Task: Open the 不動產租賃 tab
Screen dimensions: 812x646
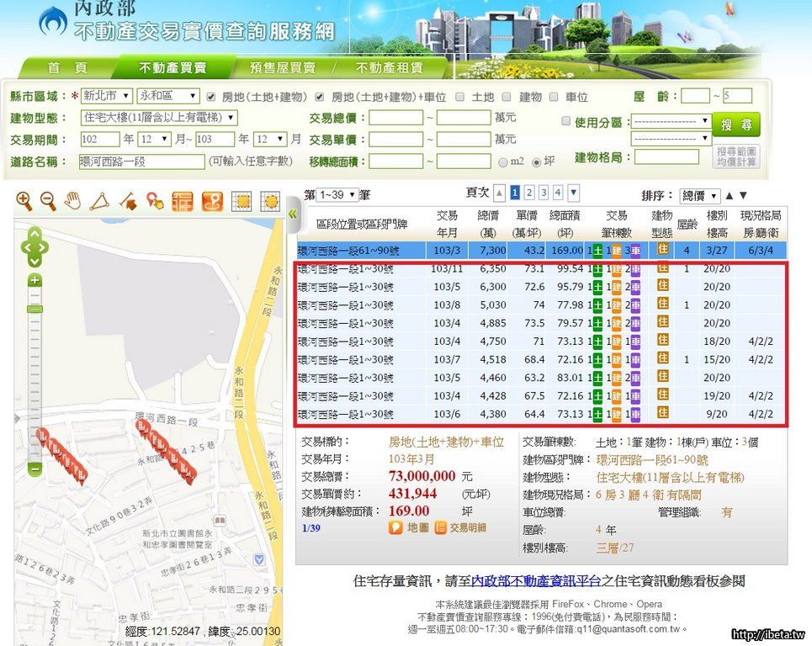Action: 389,68
